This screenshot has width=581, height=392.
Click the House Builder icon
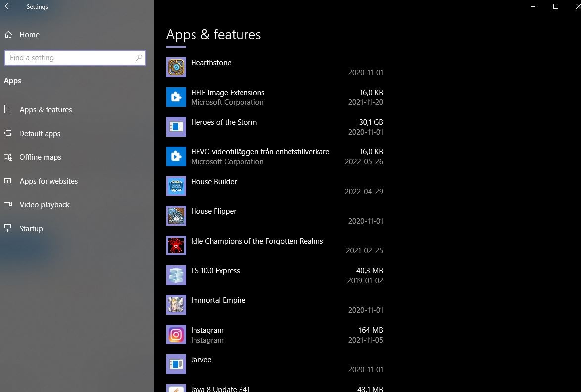pyautogui.click(x=176, y=186)
